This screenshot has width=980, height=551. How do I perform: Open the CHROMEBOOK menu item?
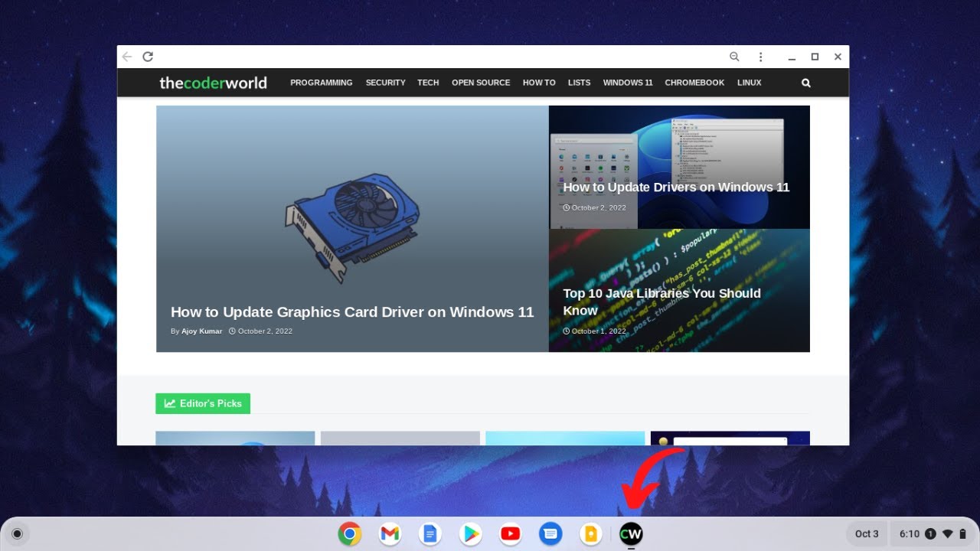pyautogui.click(x=694, y=83)
